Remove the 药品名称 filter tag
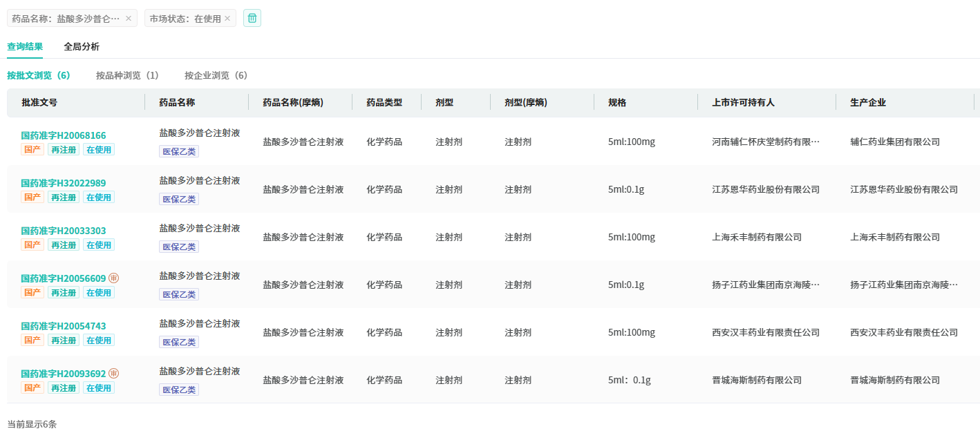The image size is (980, 431). coord(129,19)
